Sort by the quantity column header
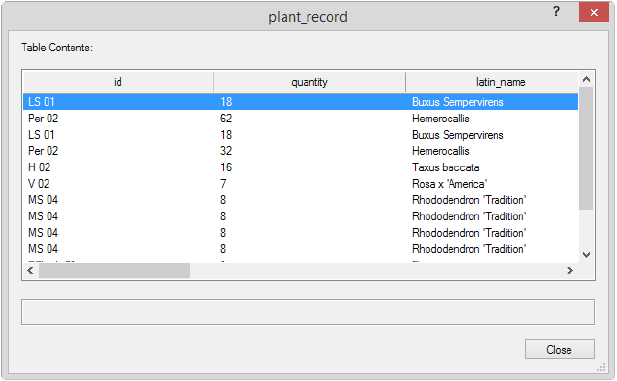Image resolution: width=617 pixels, height=381 pixels. coord(309,82)
